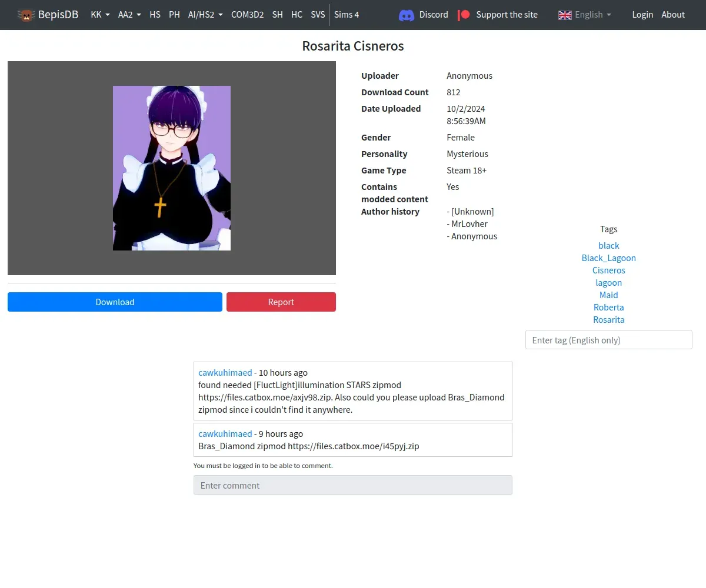Expand the AI/HS2 dropdown menu
The image size is (706, 588).
pos(205,15)
